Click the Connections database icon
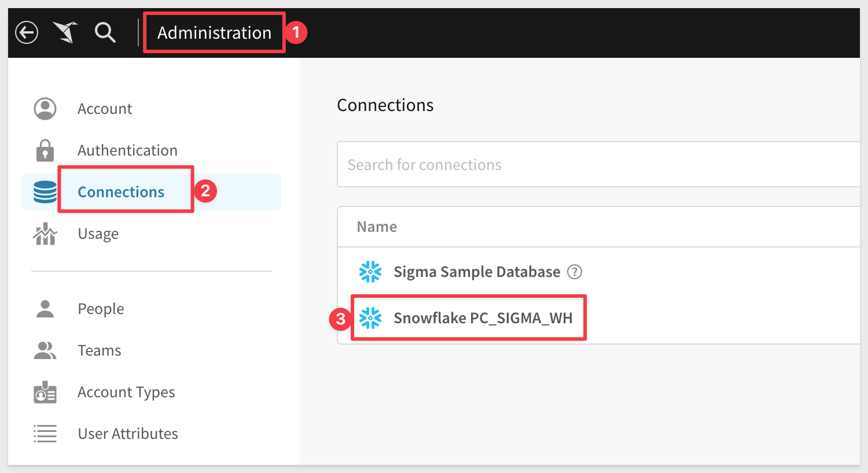868x473 pixels. 45,192
